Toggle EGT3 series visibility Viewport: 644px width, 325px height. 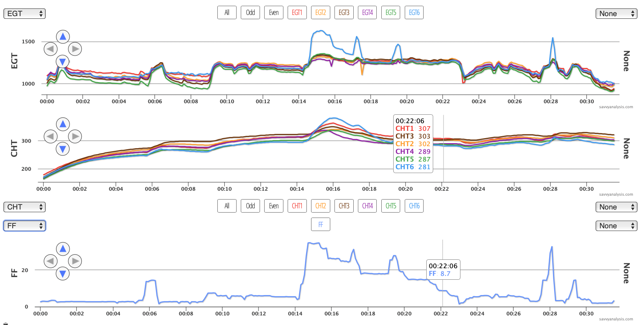(344, 13)
